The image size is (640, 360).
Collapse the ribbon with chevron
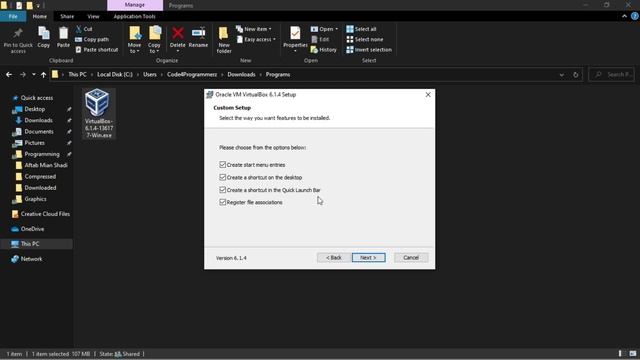[x=624, y=16]
